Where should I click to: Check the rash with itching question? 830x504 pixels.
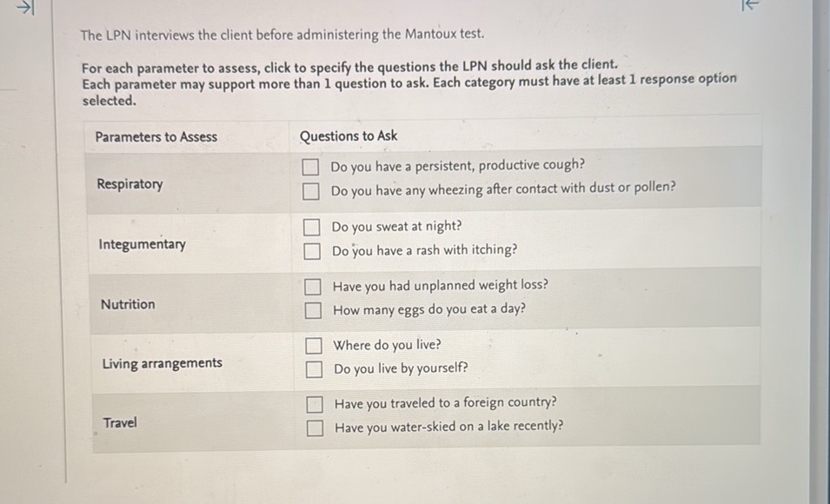point(311,250)
